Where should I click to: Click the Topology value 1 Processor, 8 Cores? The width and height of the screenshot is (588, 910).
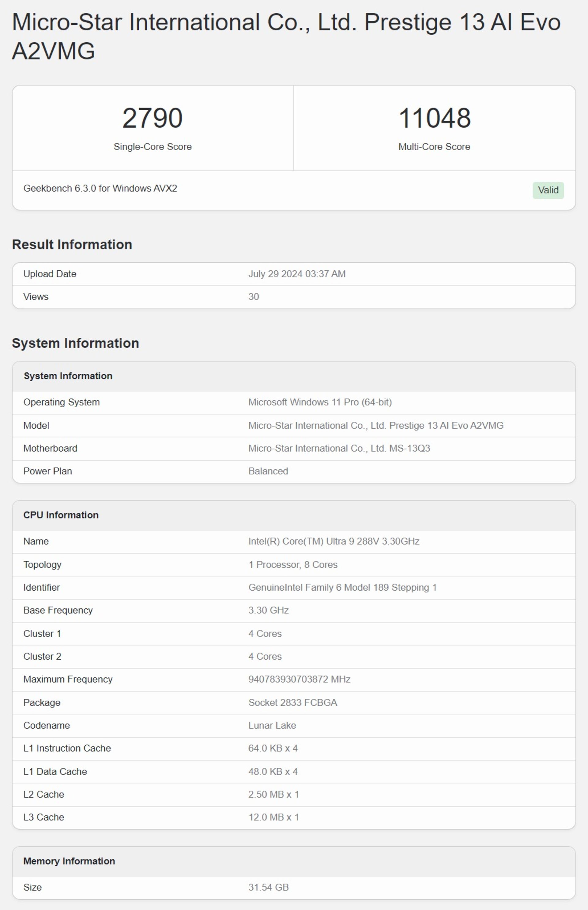(293, 565)
